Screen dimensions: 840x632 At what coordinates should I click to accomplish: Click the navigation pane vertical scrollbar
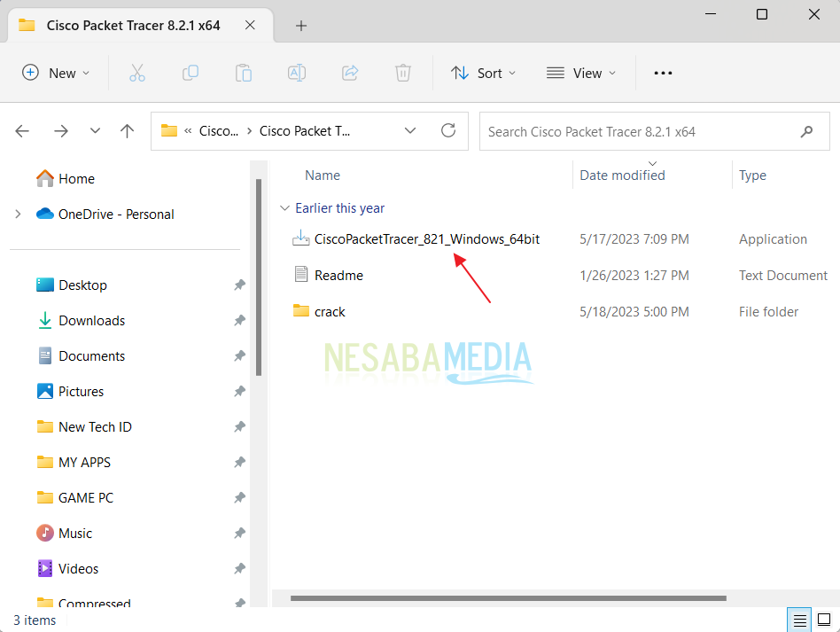click(x=259, y=277)
